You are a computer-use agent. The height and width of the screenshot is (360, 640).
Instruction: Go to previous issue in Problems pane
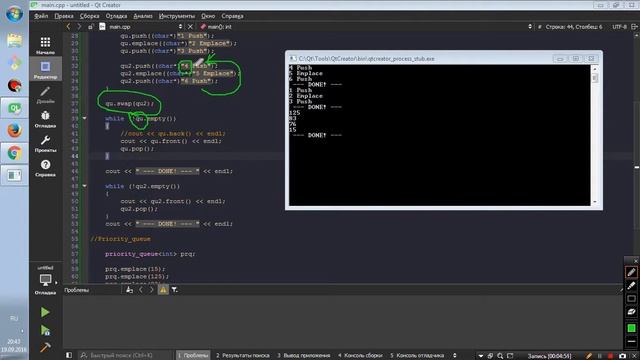(x=141, y=290)
